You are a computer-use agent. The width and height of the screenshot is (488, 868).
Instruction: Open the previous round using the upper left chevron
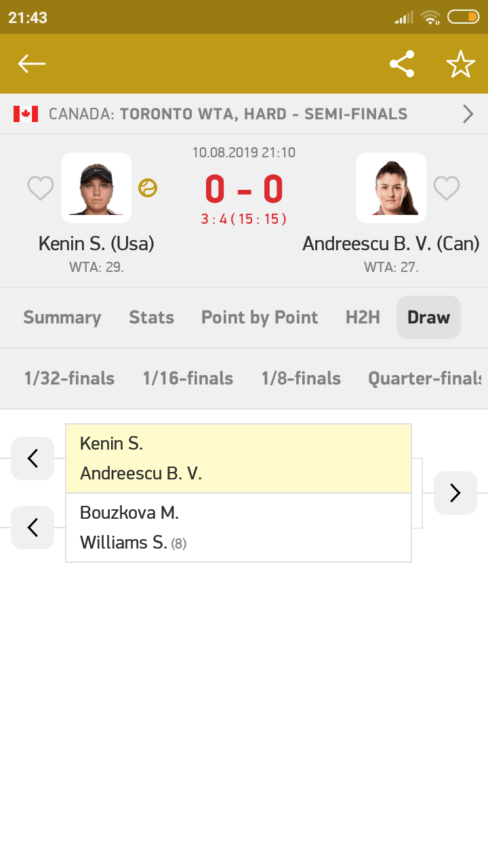(x=32, y=458)
